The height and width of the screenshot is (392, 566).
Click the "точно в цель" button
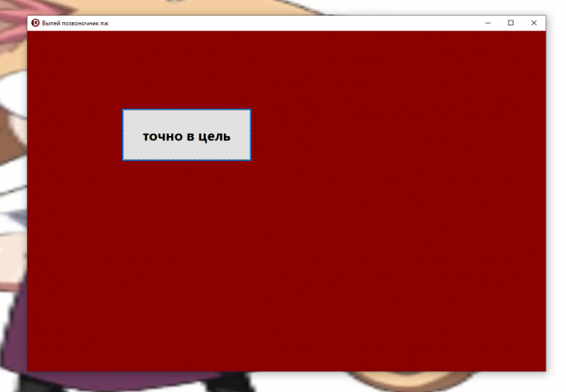(187, 135)
